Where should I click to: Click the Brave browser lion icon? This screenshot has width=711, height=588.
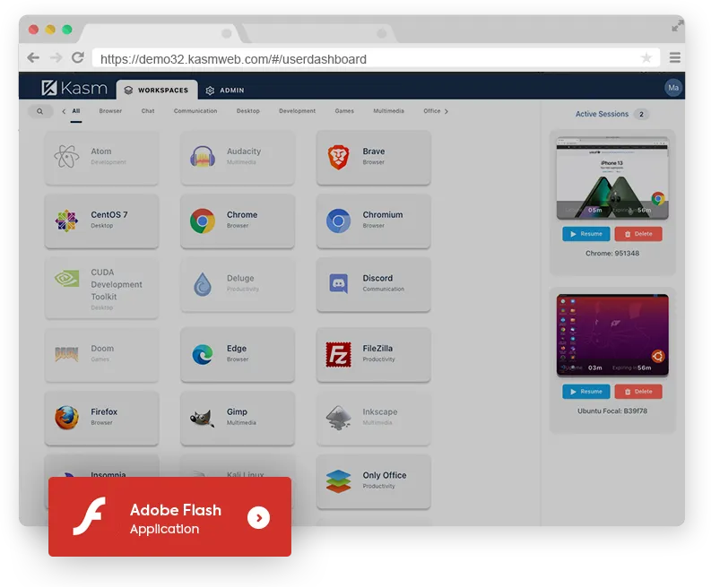coord(337,157)
